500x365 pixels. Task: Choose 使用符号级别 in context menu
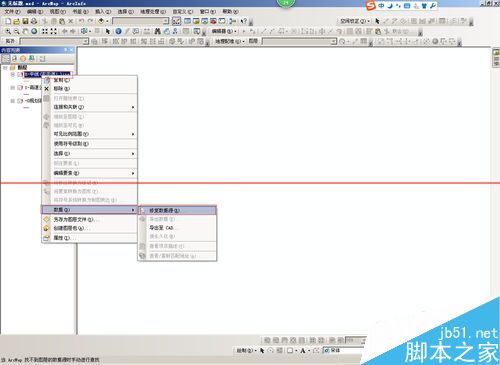pos(89,144)
